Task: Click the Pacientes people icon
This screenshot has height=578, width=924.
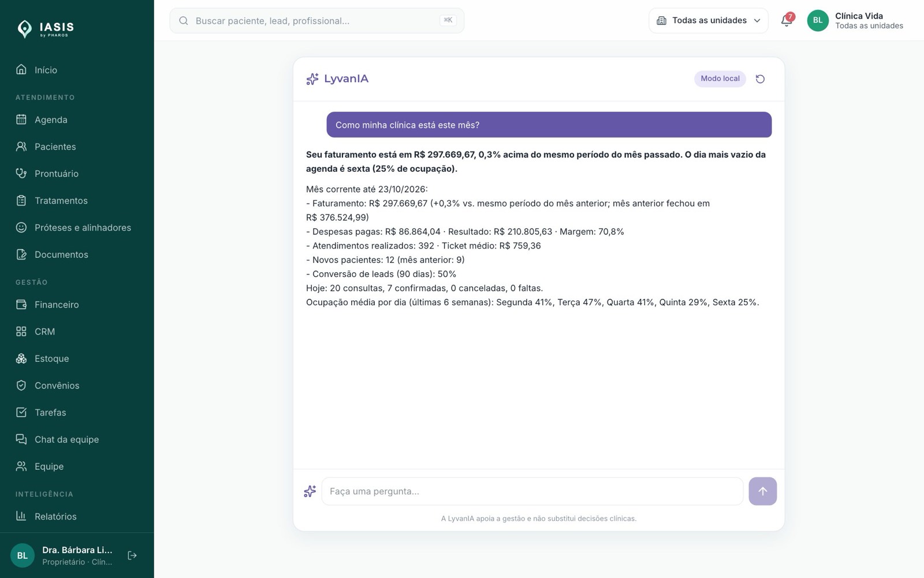Action: 21,147
